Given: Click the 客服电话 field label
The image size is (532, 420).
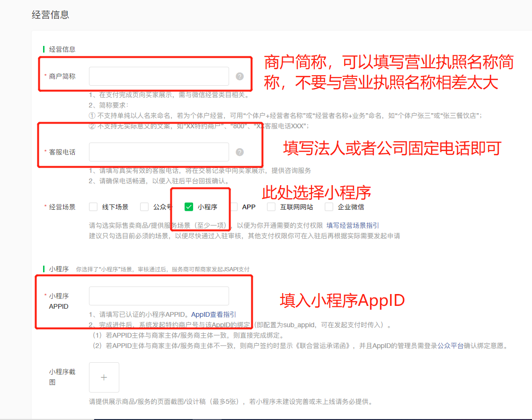Looking at the screenshot, I should coord(62,152).
